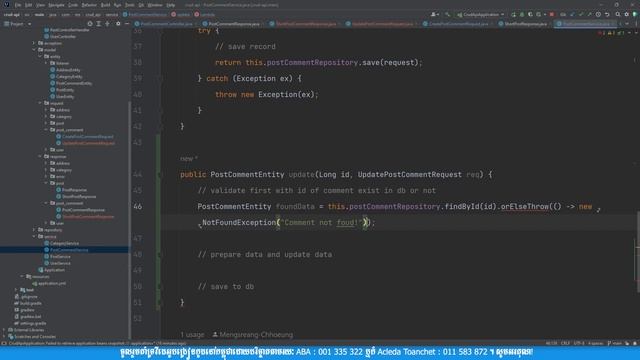The width and height of the screenshot is (640, 360).
Task: Click the Git commit checkmark icon
Action: click(x=581, y=15)
